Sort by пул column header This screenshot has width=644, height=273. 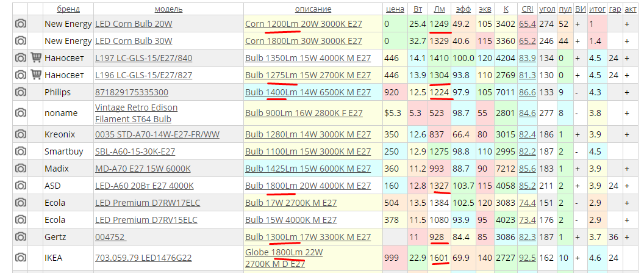[565, 9]
